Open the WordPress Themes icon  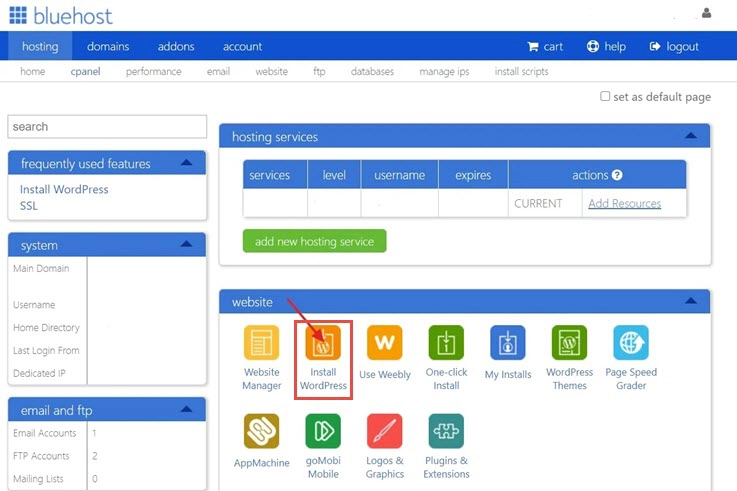coord(569,343)
